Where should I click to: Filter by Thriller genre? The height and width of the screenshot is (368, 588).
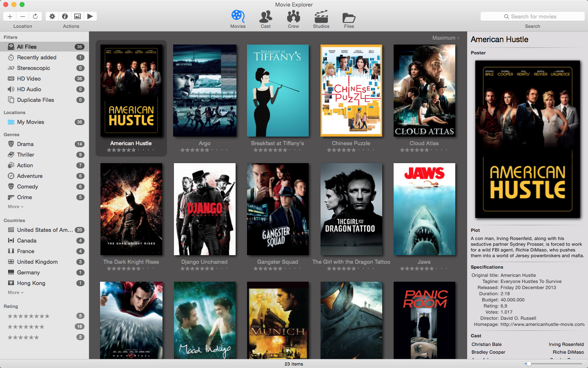point(44,155)
